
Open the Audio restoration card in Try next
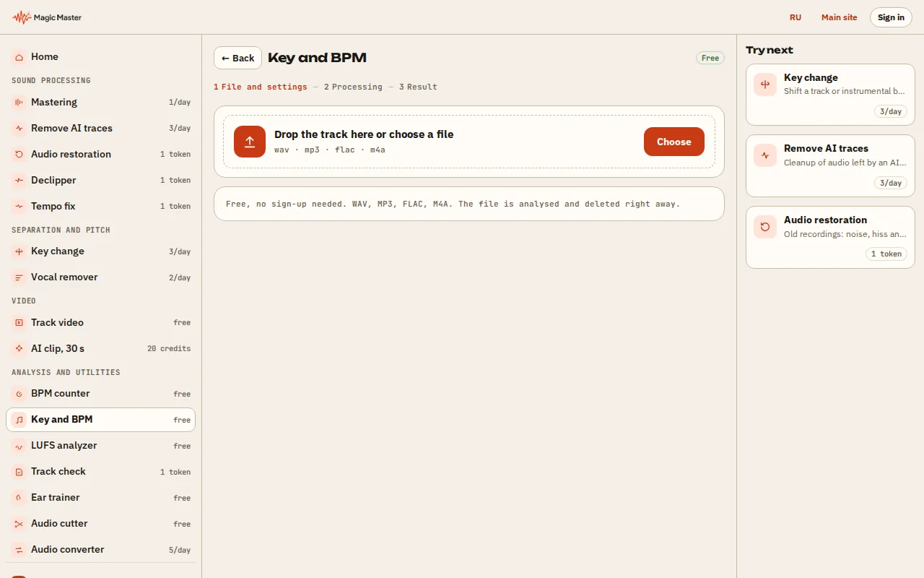830,237
